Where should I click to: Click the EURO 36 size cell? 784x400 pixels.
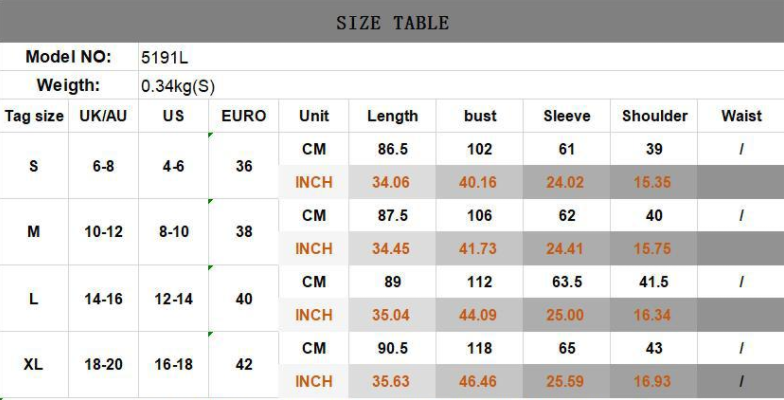click(x=244, y=165)
